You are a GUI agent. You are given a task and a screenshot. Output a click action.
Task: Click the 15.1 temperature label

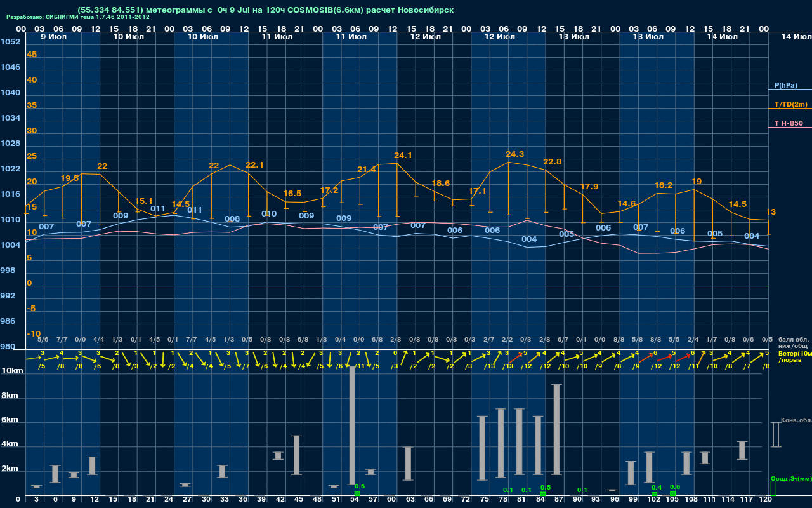tap(144, 201)
